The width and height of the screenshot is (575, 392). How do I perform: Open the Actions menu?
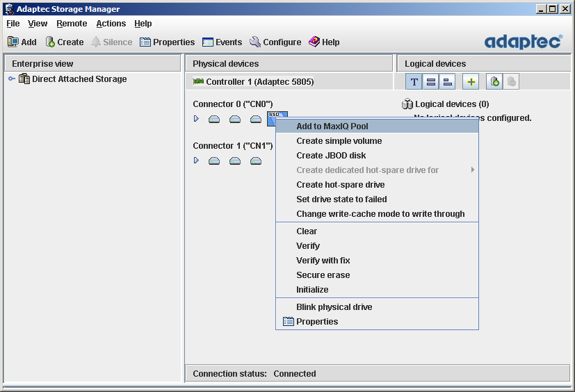pos(111,24)
